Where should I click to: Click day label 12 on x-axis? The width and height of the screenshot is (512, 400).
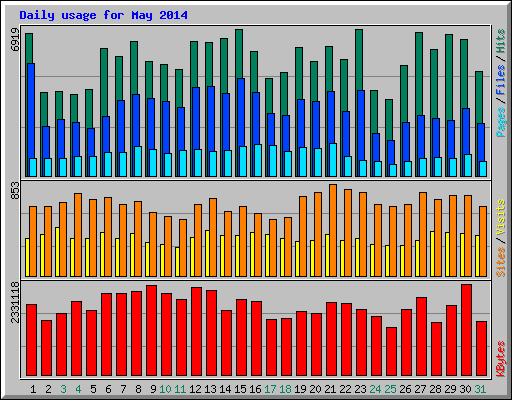point(195,389)
